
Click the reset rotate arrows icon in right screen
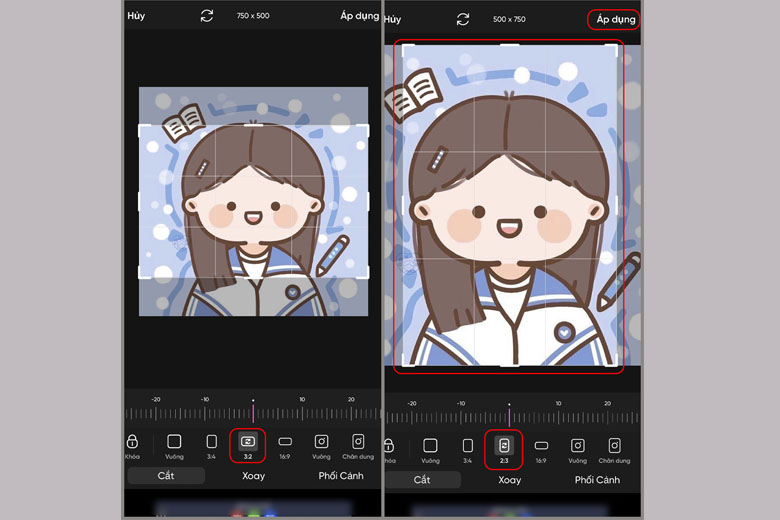(x=463, y=19)
